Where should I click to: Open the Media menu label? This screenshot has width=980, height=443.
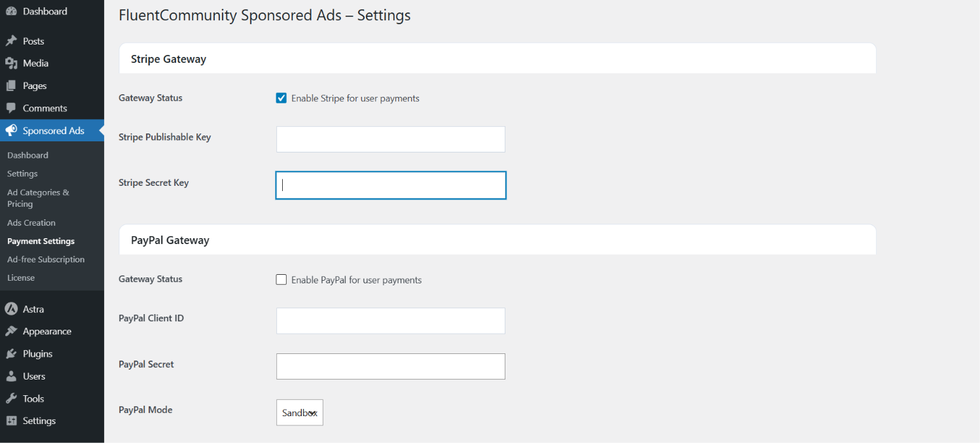[x=36, y=63]
